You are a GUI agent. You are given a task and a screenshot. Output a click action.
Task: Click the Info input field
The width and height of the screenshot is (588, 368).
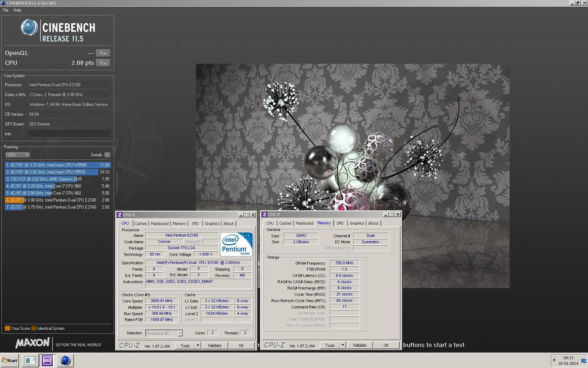(x=69, y=134)
